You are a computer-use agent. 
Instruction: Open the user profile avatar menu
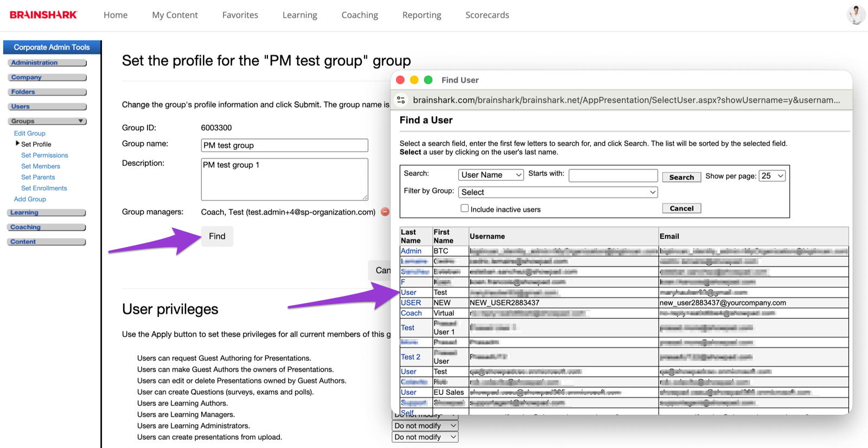click(x=856, y=15)
